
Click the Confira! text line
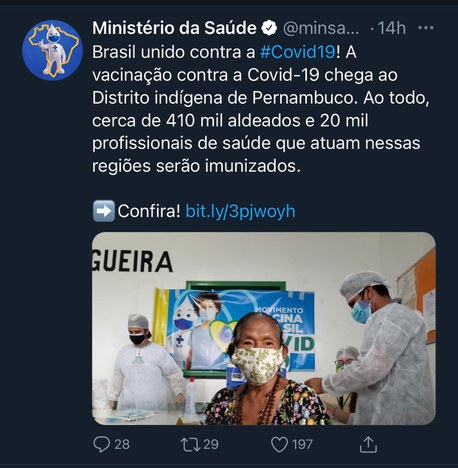point(149,211)
